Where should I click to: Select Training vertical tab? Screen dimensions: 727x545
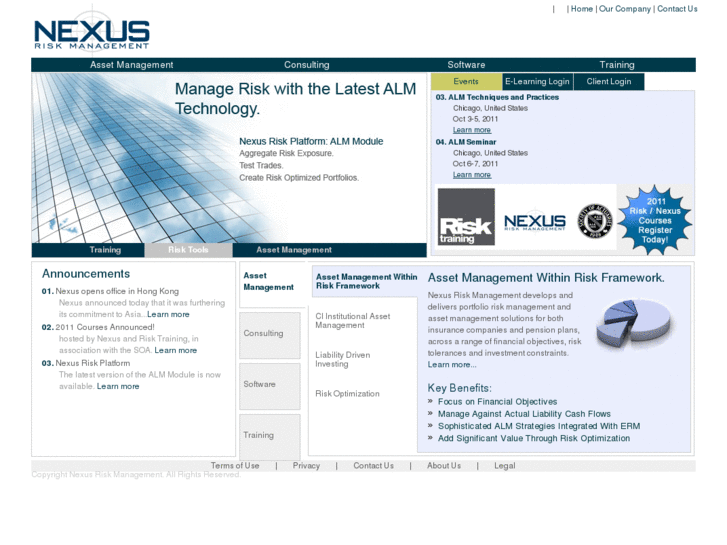point(270,436)
